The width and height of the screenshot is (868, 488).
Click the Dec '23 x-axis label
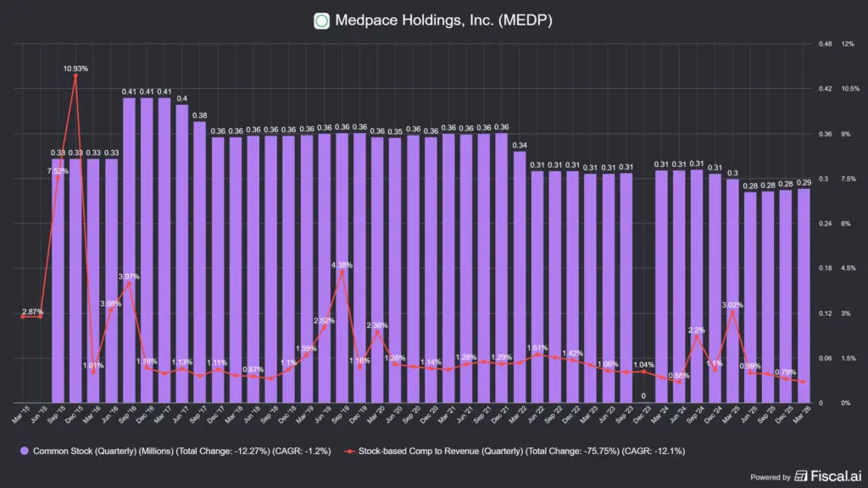(643, 413)
